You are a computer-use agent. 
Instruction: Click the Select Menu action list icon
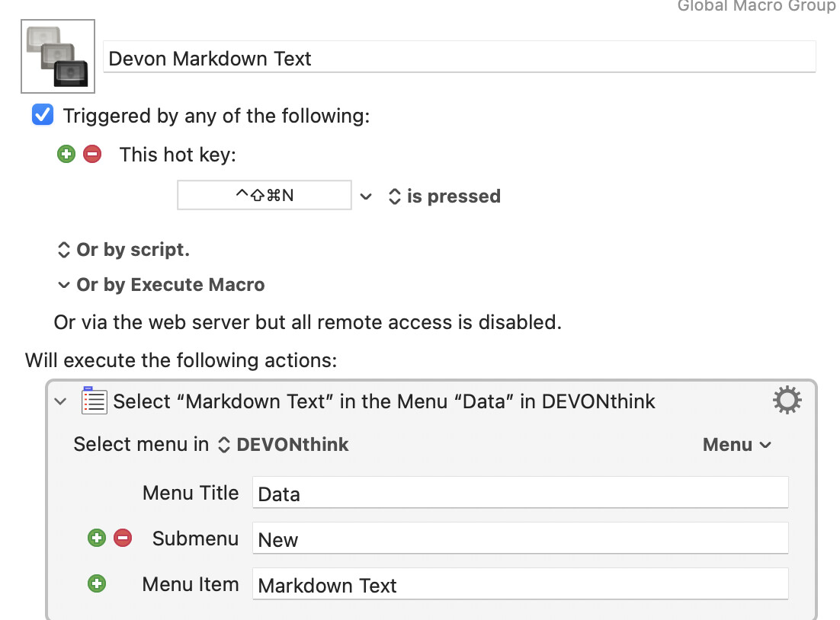click(94, 401)
